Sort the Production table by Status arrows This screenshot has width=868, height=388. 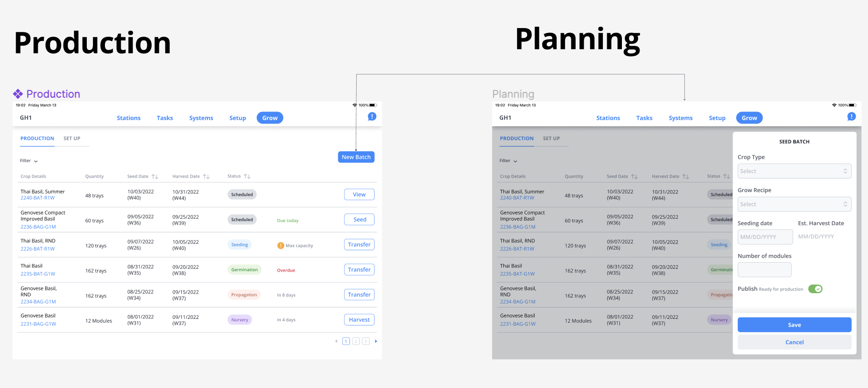[x=247, y=176]
